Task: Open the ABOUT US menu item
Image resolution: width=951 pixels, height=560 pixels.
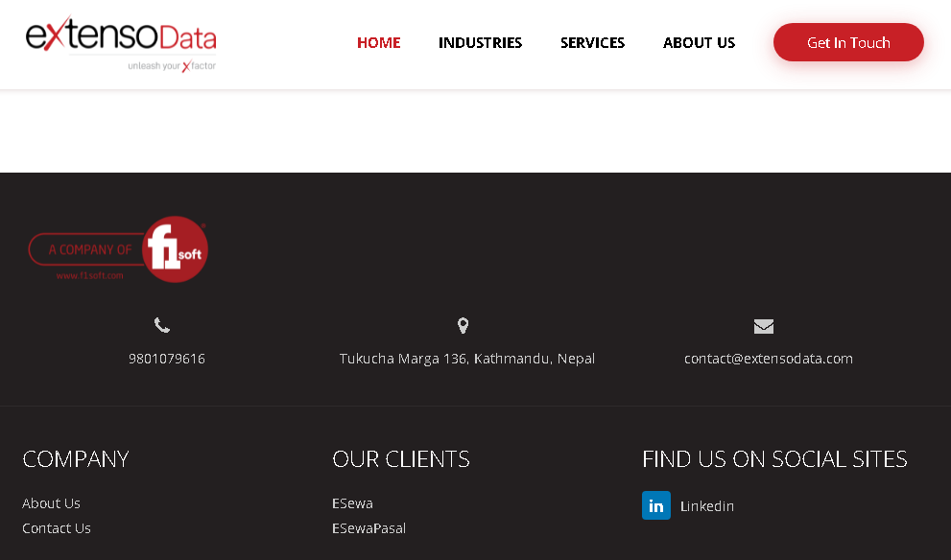Action: (x=699, y=43)
